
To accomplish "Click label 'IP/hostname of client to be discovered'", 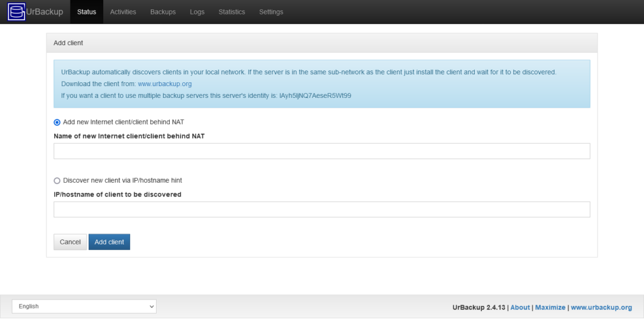I will click(x=118, y=195).
